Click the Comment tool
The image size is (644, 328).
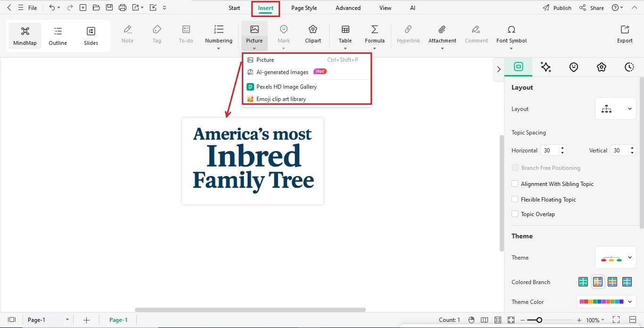click(476, 34)
